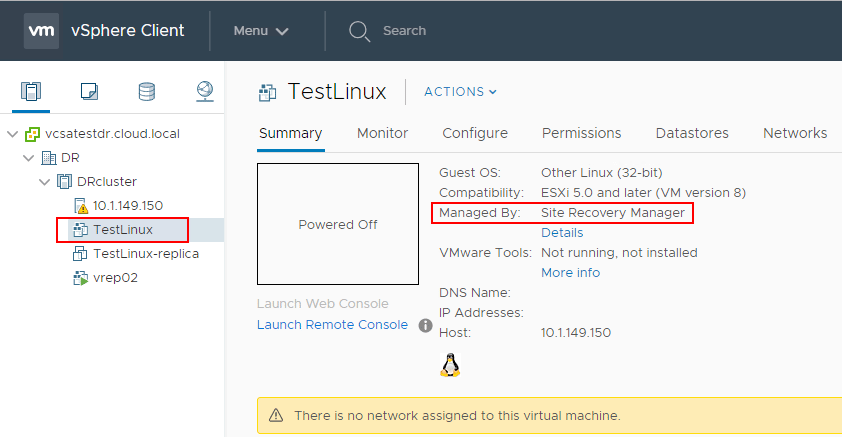The height and width of the screenshot is (437, 842).
Task: Click the Powered Off console thumbnail
Action: coord(338,224)
